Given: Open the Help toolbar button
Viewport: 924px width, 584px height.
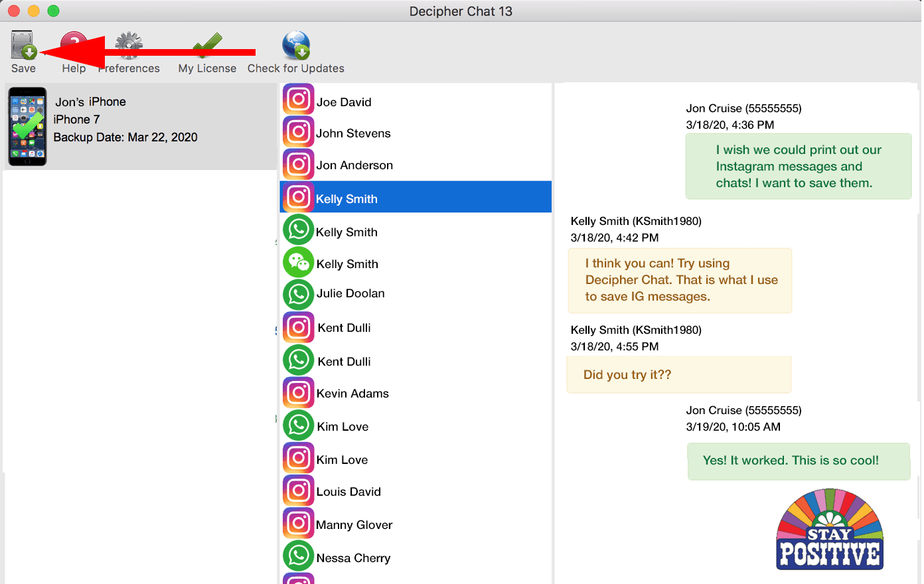Looking at the screenshot, I should [x=74, y=46].
